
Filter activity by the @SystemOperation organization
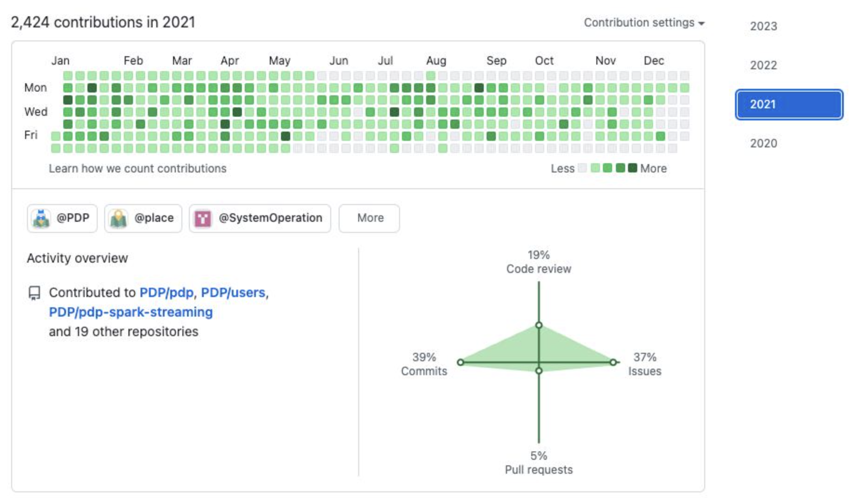point(270,218)
